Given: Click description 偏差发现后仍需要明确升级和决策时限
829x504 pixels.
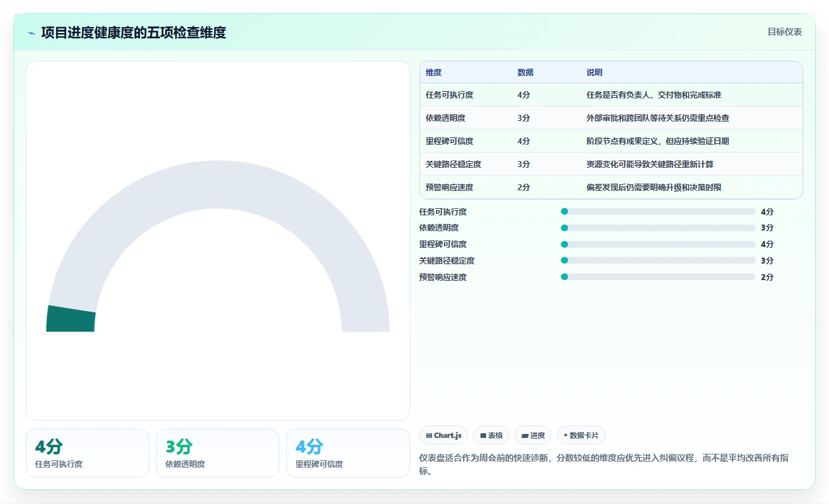Looking at the screenshot, I should pyautogui.click(x=654, y=188).
